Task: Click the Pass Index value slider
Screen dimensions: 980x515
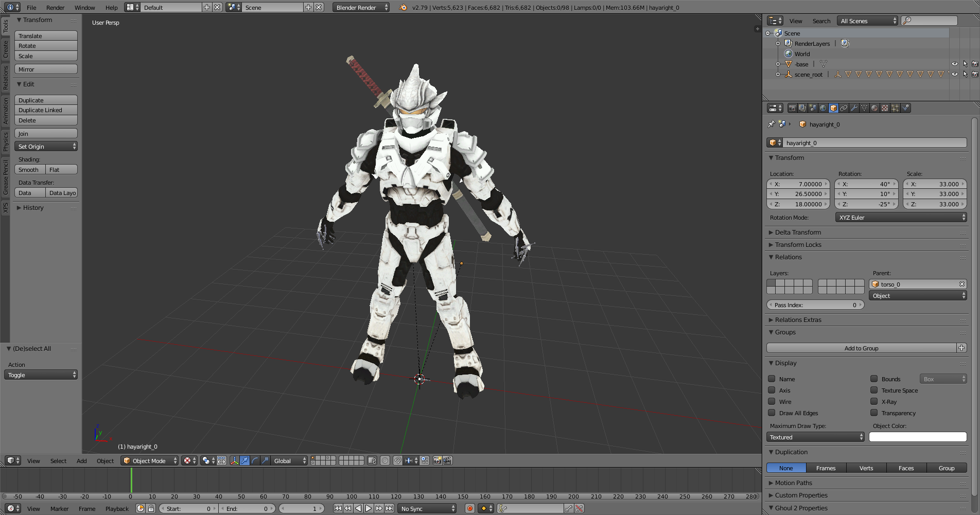Action: (x=815, y=305)
